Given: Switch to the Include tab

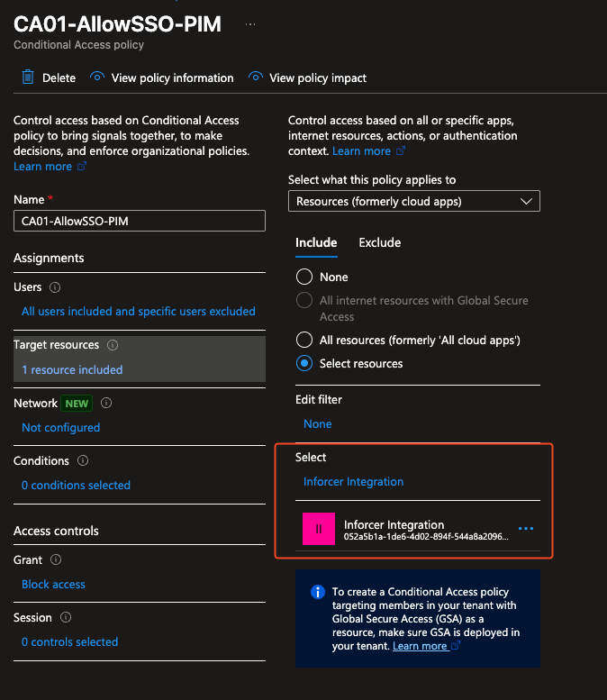Looking at the screenshot, I should [316, 242].
